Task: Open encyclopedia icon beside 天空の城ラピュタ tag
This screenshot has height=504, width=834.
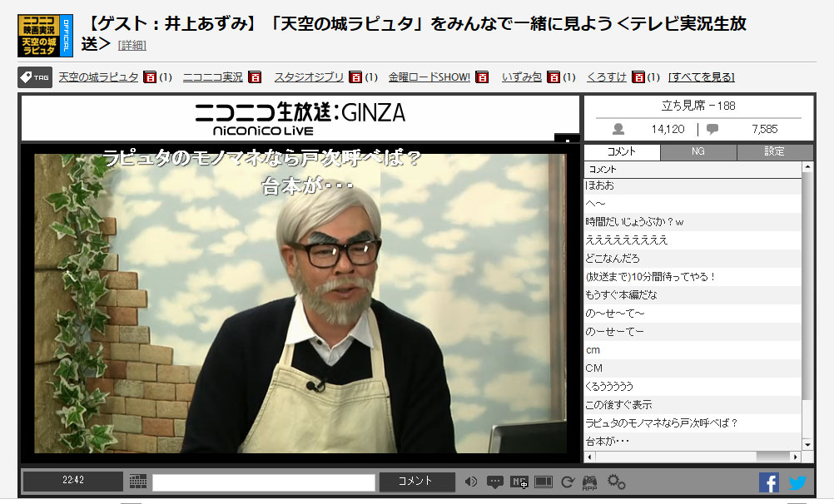Action: [150, 77]
